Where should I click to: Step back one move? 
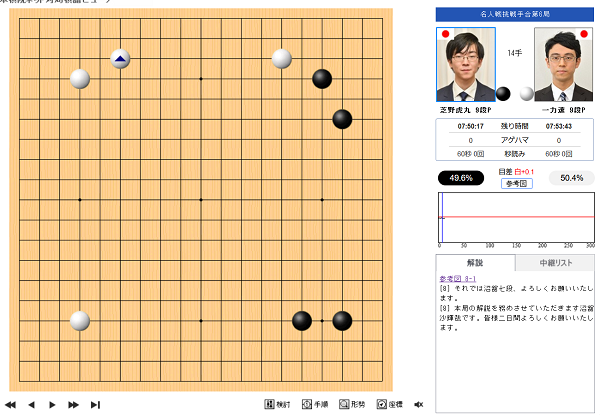(x=31, y=404)
